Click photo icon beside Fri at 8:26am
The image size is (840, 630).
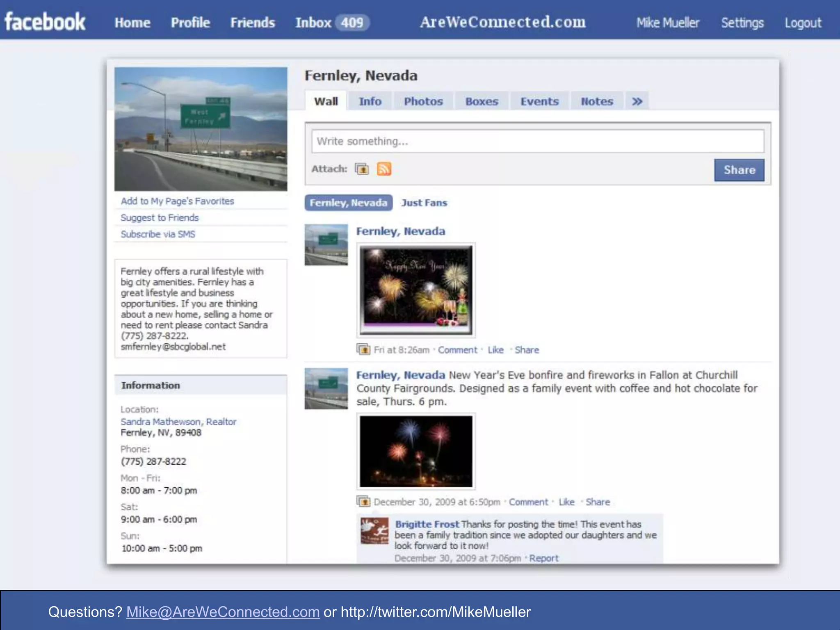[363, 350]
